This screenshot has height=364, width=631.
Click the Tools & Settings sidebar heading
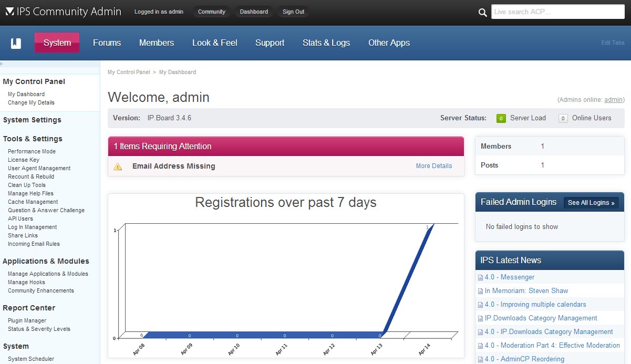(33, 139)
